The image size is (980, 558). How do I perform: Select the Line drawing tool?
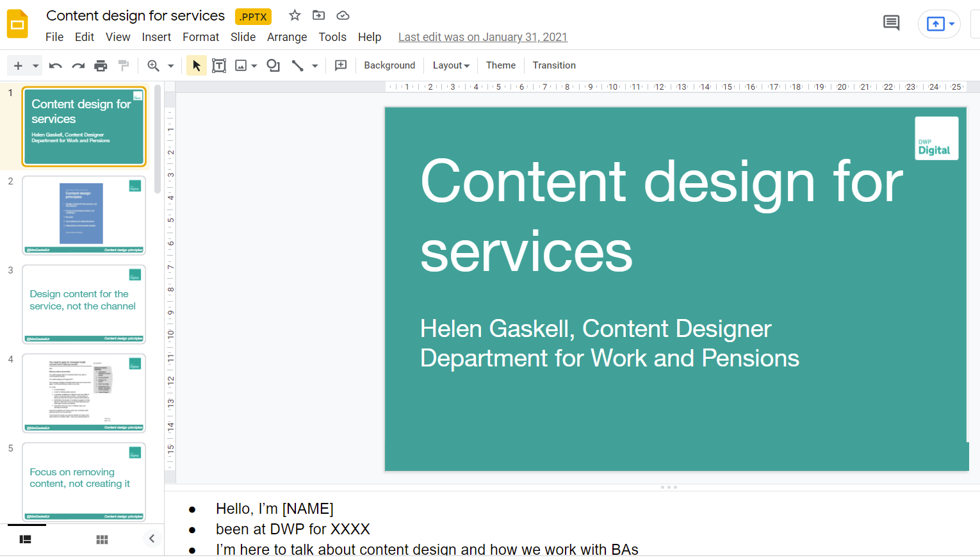297,65
